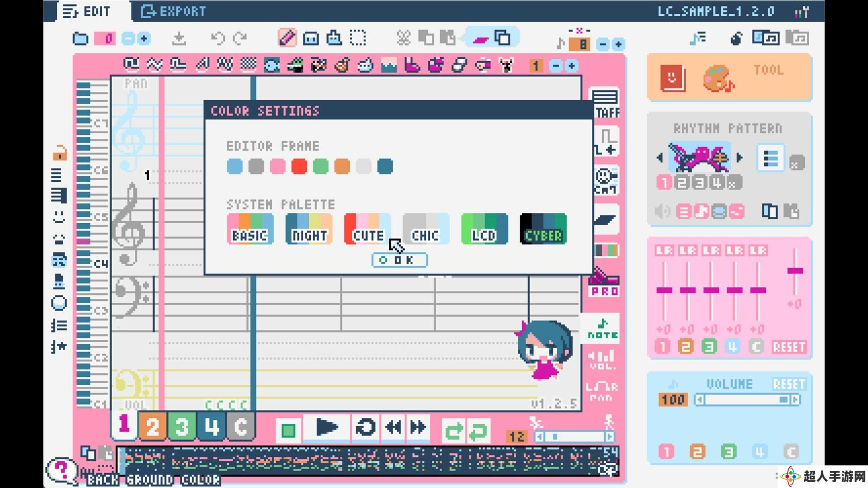This screenshot has height=488, width=868.
Task: Select track tab 3
Action: point(182,426)
